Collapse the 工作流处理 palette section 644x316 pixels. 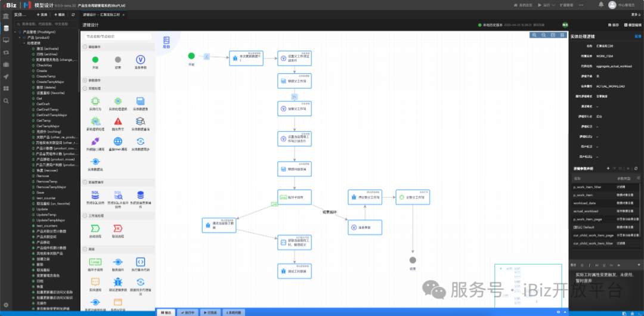pyautogui.click(x=85, y=215)
